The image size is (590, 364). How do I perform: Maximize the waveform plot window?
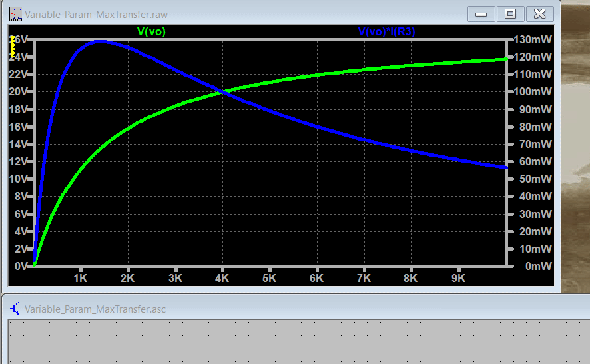tap(510, 13)
